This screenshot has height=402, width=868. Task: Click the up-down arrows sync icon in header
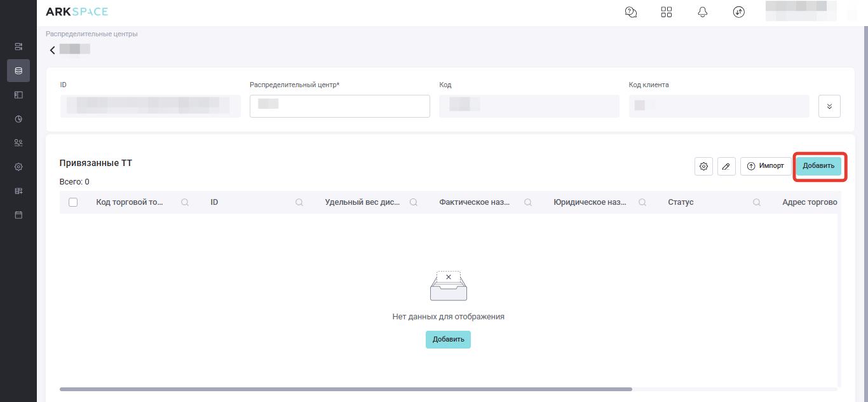(x=738, y=12)
